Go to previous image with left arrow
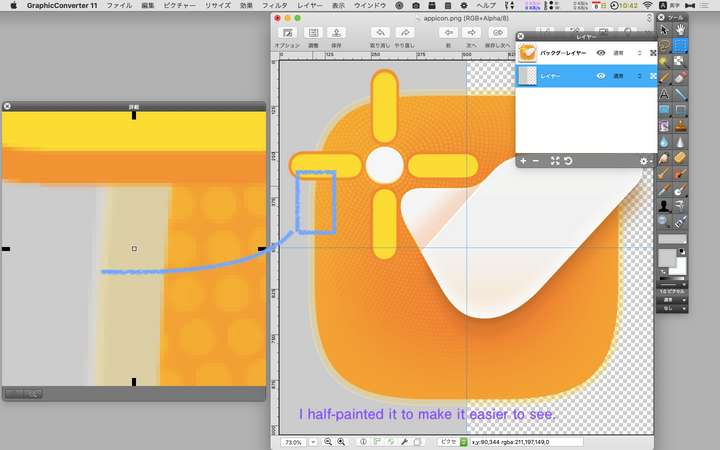Screen dimensions: 720x450 coord(448,33)
